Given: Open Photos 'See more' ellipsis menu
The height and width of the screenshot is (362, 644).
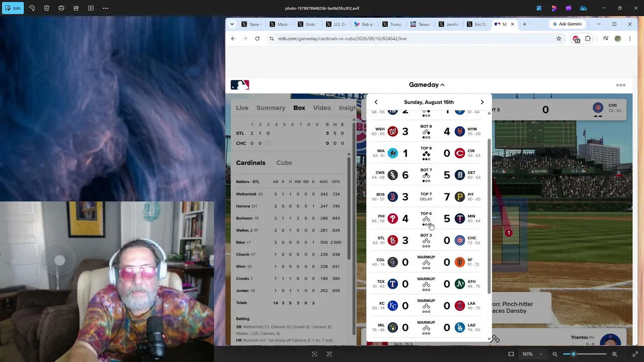Looking at the screenshot, I should [106, 8].
